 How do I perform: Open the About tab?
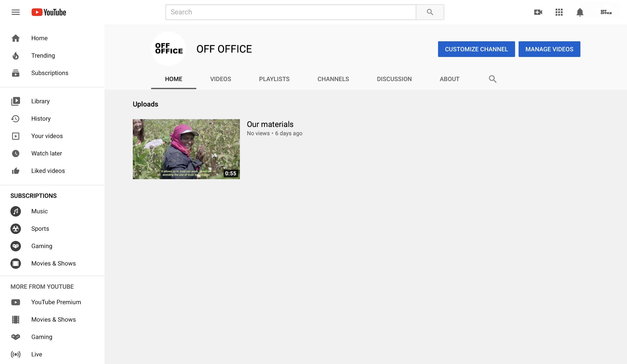pos(449,79)
